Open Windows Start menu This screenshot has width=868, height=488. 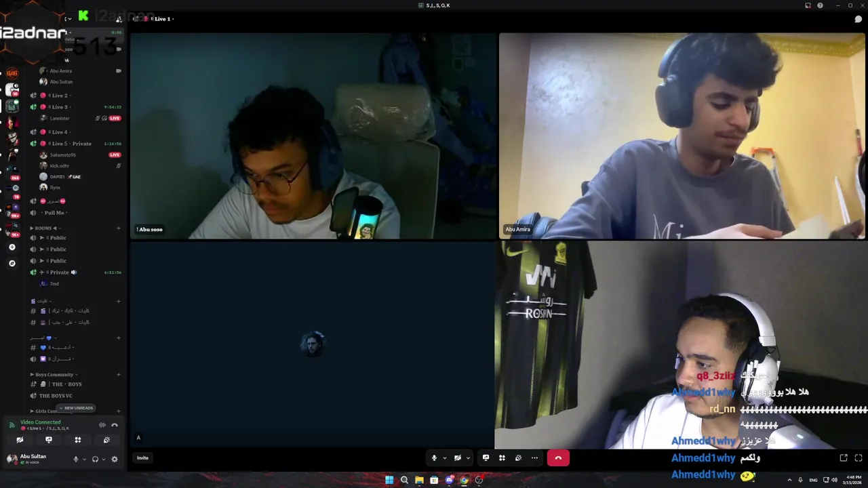(389, 480)
